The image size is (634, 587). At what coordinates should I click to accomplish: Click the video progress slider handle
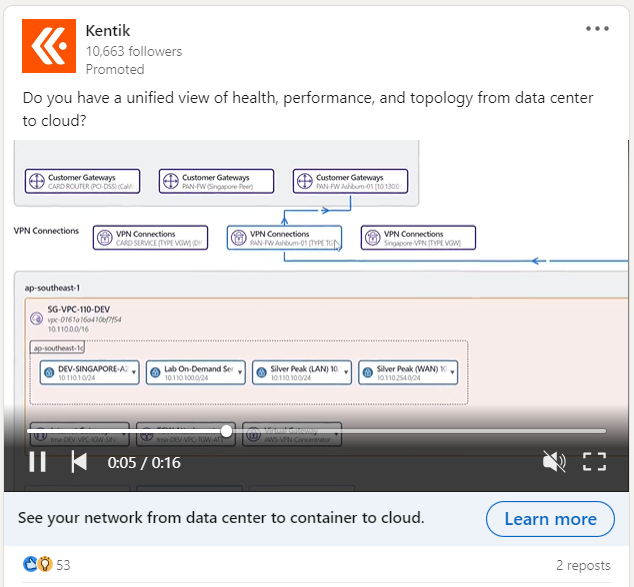[227, 431]
